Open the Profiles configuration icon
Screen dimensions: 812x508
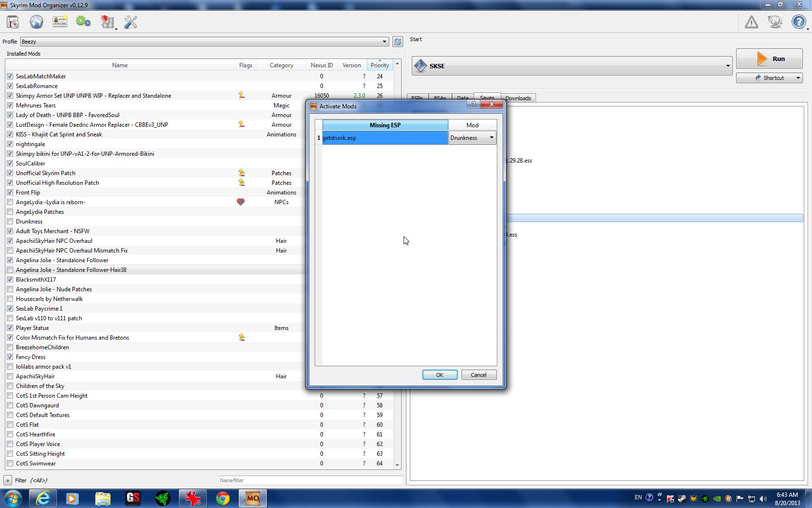[x=60, y=22]
